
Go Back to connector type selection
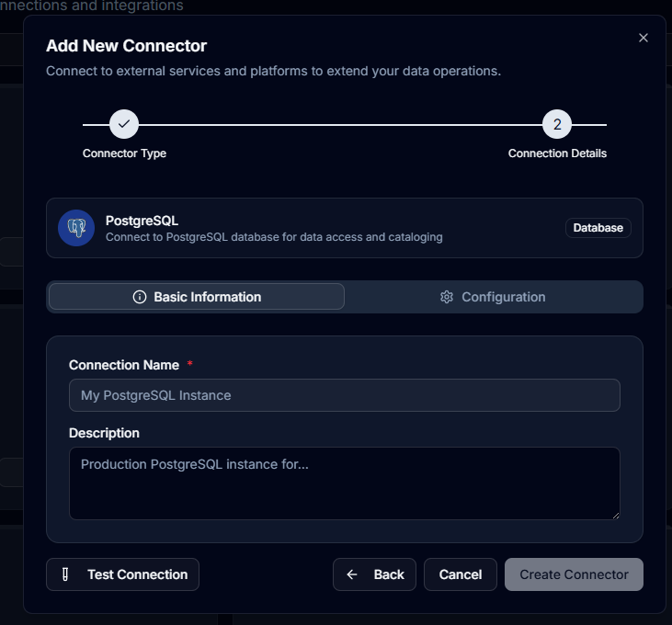point(374,574)
